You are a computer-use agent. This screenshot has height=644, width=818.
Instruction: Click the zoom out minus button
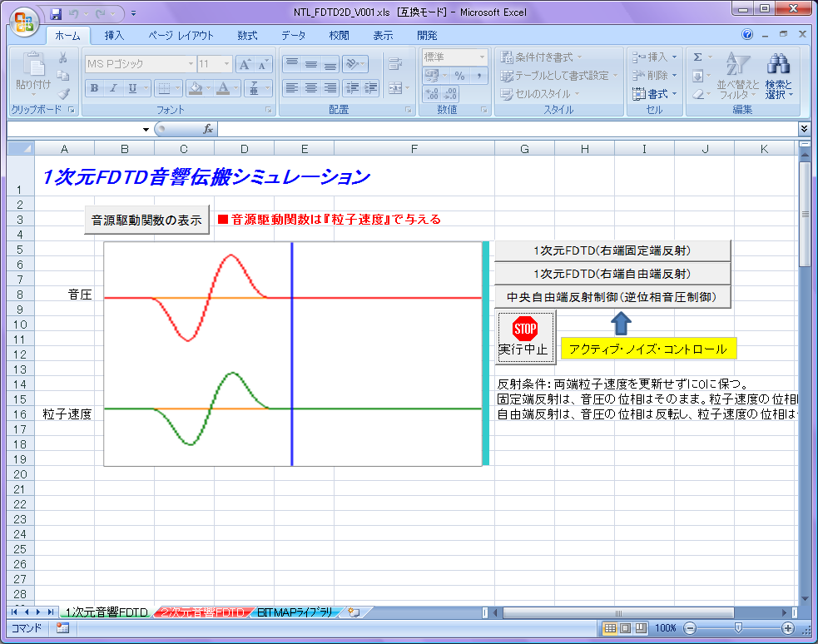690,628
